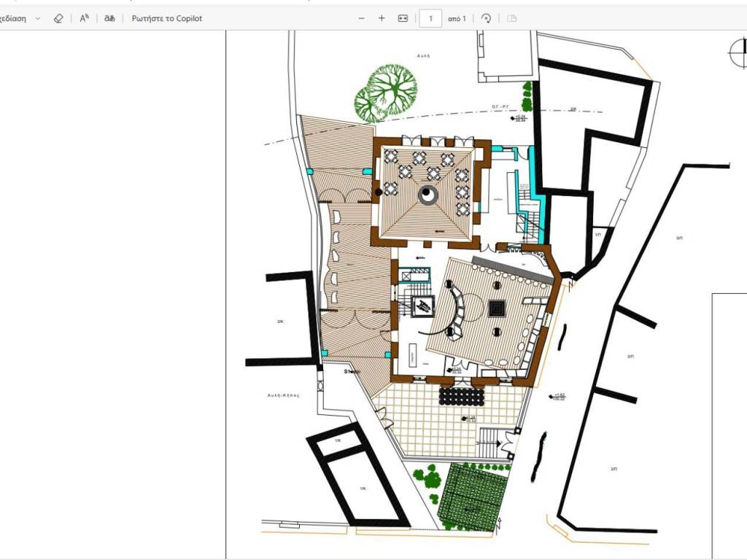
Task: Click the 'από 1' page count text
Action: pos(457,18)
